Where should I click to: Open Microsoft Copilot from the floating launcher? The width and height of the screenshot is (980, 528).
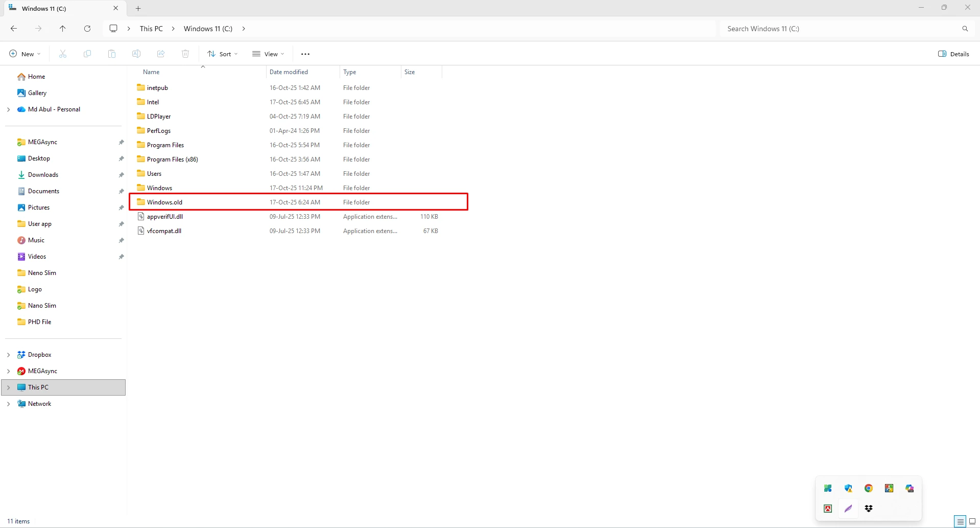pos(910,489)
